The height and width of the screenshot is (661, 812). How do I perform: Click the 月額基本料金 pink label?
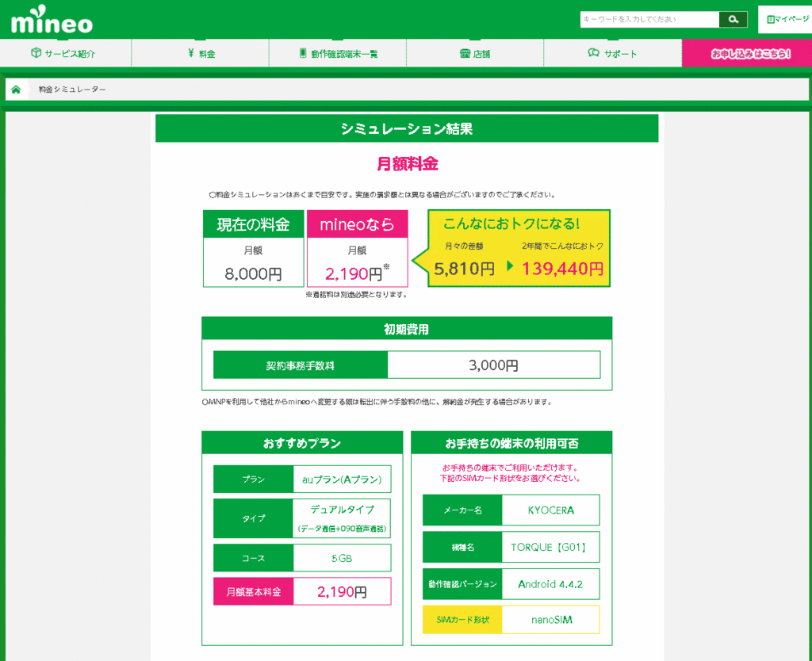click(253, 591)
